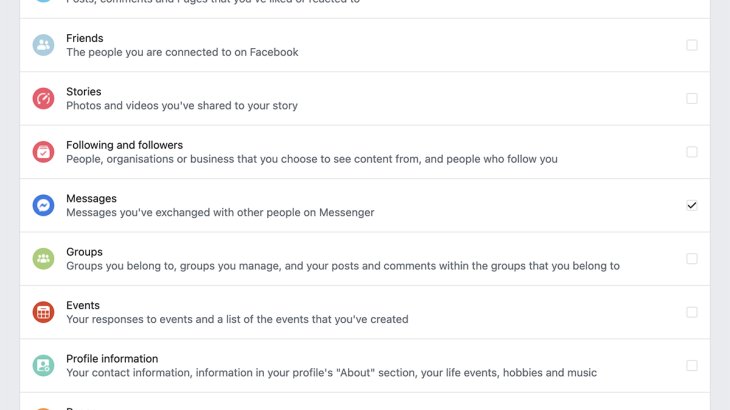730x410 pixels.
Task: Tick the Stories checkbox
Action: (x=692, y=98)
